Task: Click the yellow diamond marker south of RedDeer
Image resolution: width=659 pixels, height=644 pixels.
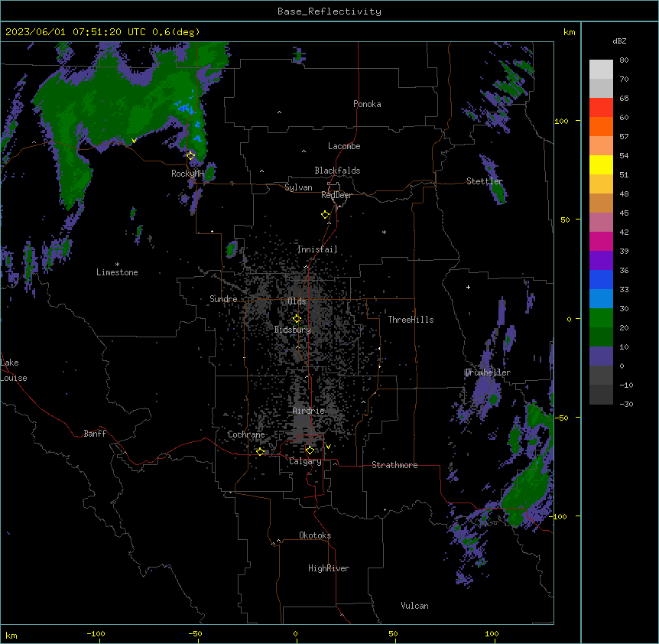Action: click(x=326, y=215)
